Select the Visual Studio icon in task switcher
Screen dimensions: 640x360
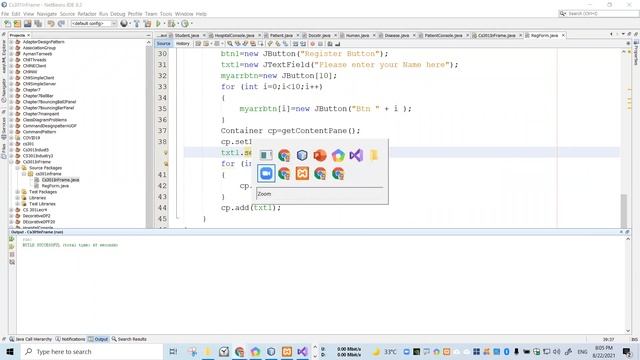356,155
